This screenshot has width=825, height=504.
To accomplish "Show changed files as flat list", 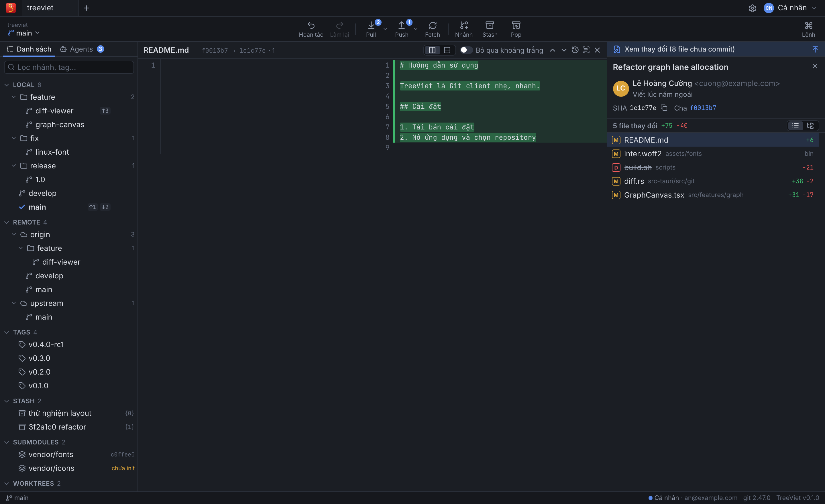I will click(795, 126).
